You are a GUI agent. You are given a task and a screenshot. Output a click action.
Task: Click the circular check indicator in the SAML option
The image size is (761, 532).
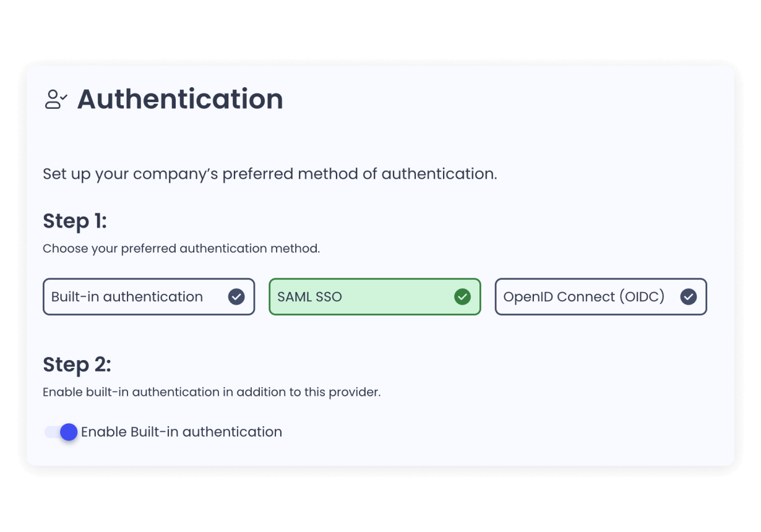462,297
